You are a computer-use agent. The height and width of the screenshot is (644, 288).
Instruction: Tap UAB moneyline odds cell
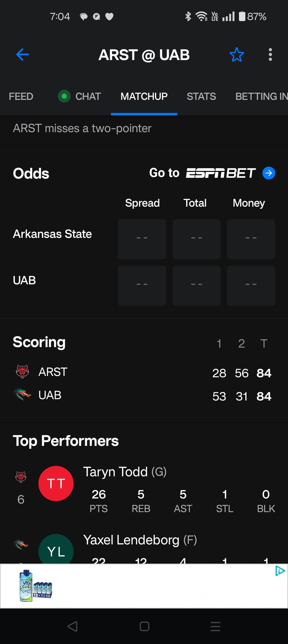251,285
